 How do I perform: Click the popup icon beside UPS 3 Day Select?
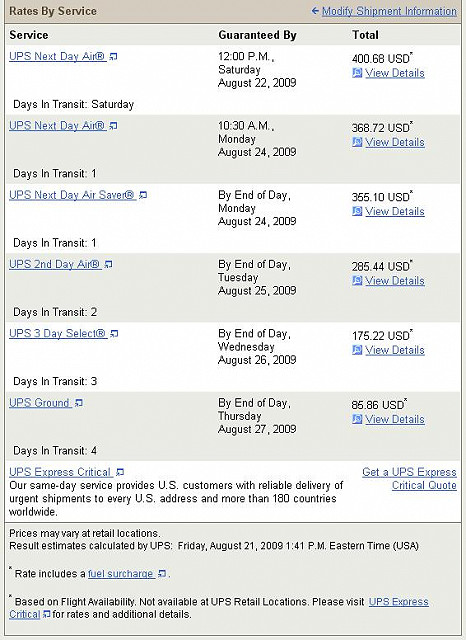tap(114, 334)
